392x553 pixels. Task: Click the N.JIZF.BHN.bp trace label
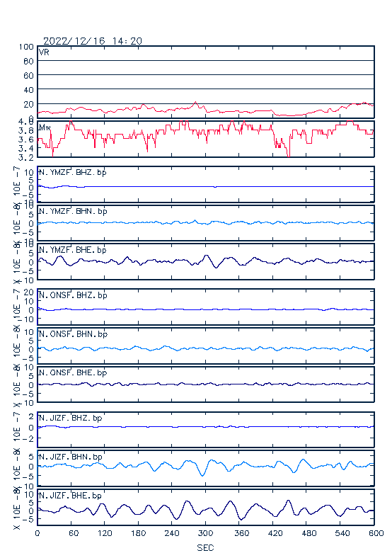pos(71,457)
